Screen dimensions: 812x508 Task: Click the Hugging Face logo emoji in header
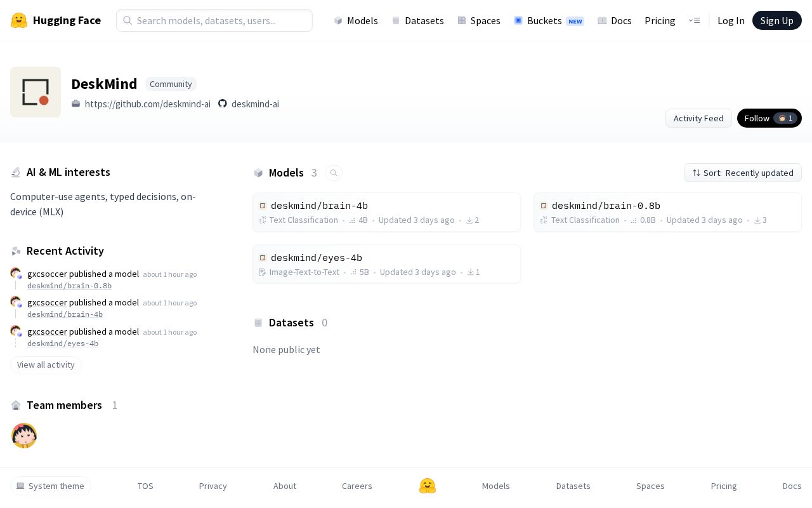tap(19, 20)
